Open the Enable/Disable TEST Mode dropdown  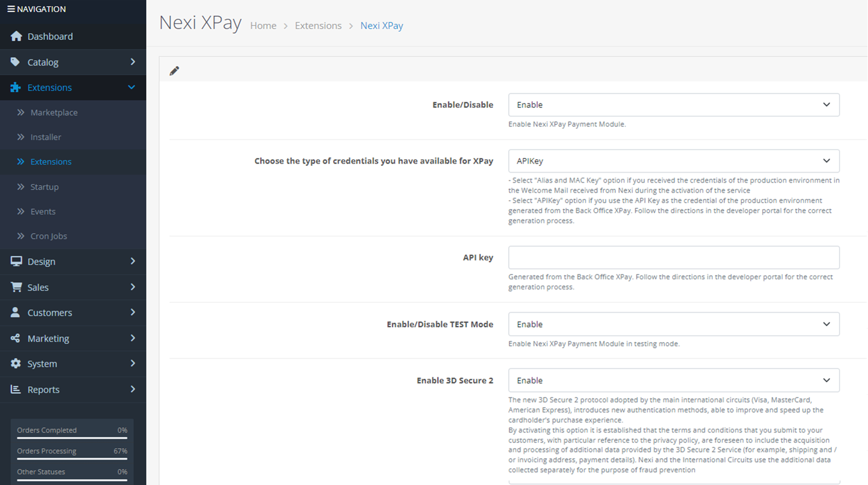pos(674,324)
